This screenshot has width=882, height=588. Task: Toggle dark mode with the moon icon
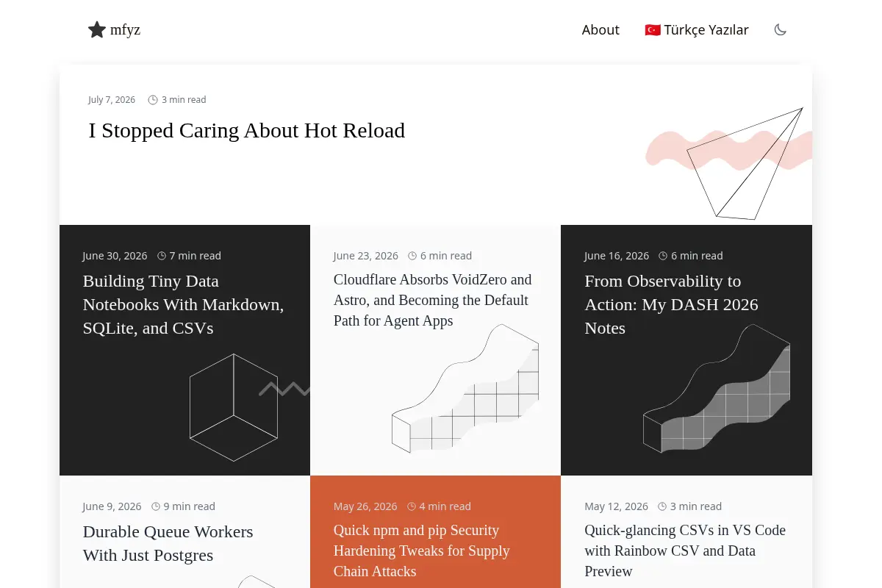coord(781,30)
